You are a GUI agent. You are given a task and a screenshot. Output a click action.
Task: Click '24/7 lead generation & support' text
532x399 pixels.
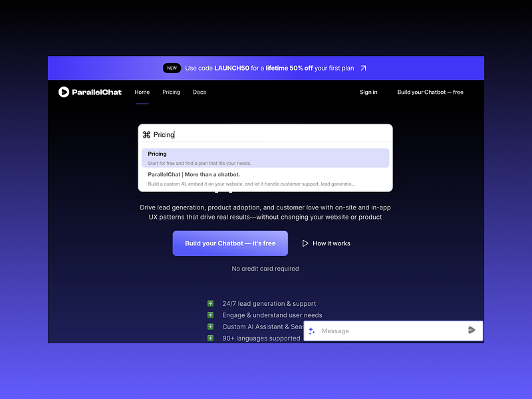269,304
